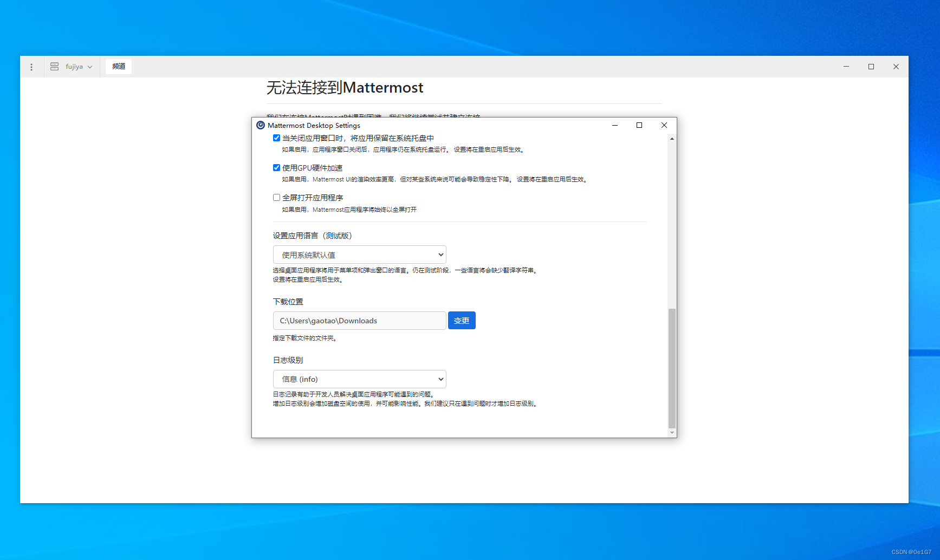The image size is (940, 560).
Task: Close the main Mattermost window
Action: tap(896, 67)
